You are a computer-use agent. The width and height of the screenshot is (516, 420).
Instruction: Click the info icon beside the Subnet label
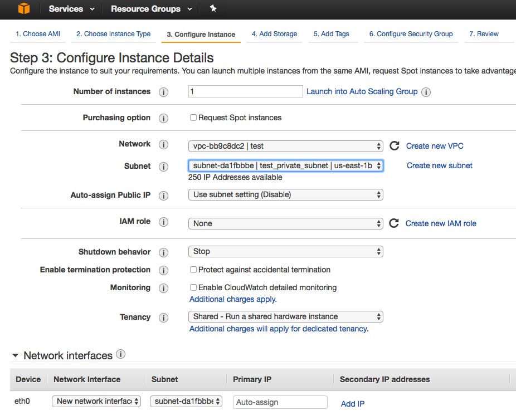[163, 166]
